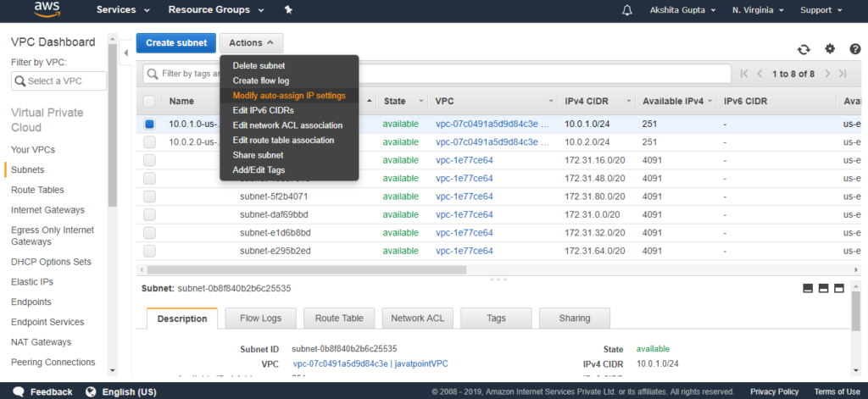
Task: Open the notifications bell
Action: click(627, 10)
